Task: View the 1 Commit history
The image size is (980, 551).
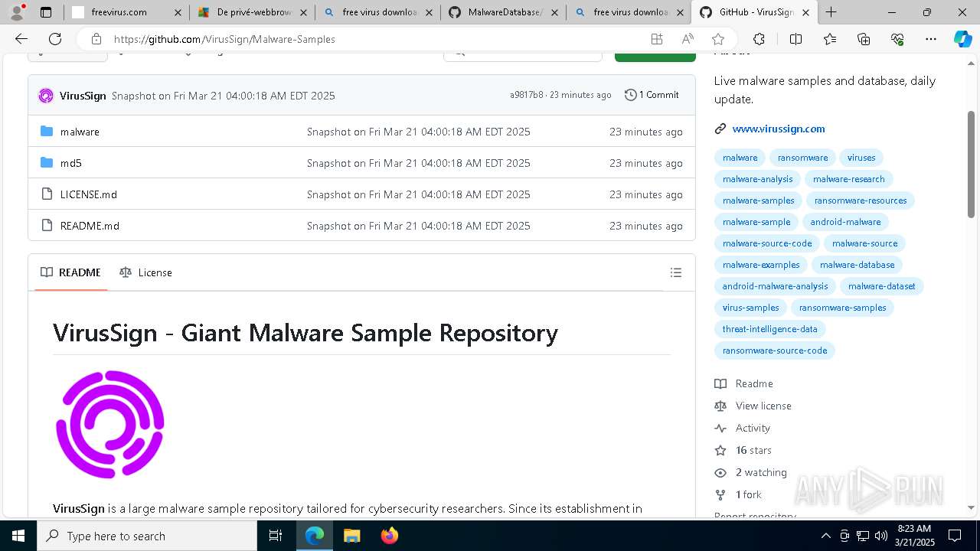Action: pos(652,95)
